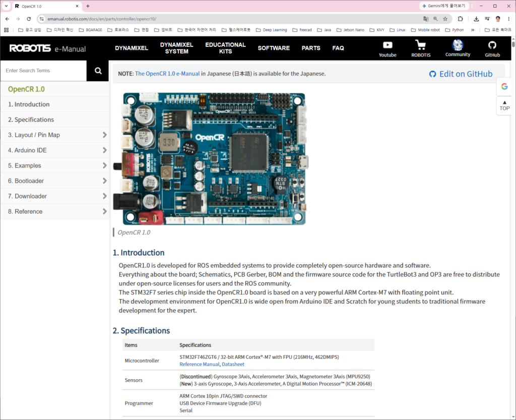Image resolution: width=516 pixels, height=420 pixels.
Task: Click Enter Search Terms field
Action: tap(43, 71)
